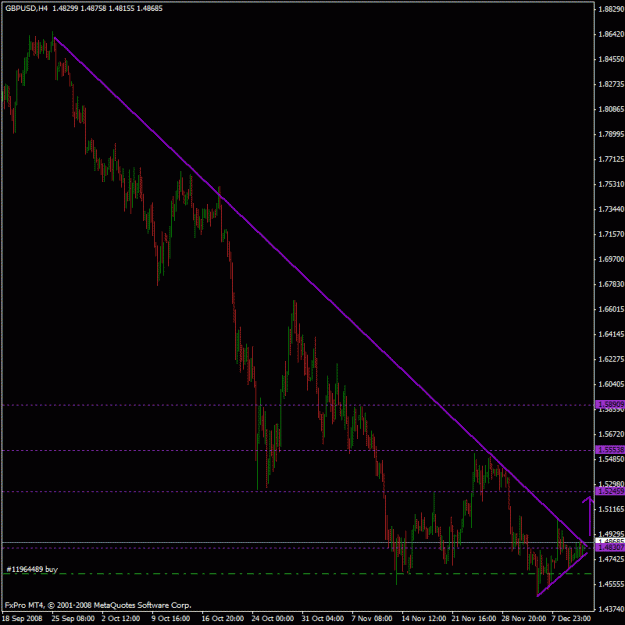Click the 1.67830 price axis label

[611, 284]
